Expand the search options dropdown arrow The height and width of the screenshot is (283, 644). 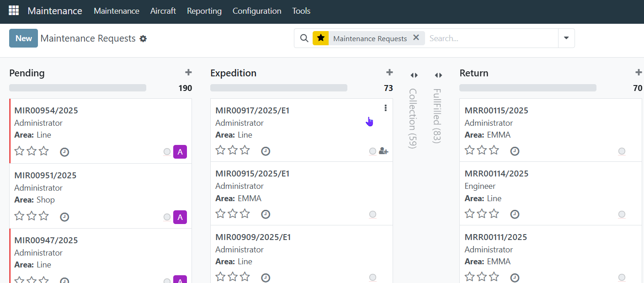(x=566, y=38)
